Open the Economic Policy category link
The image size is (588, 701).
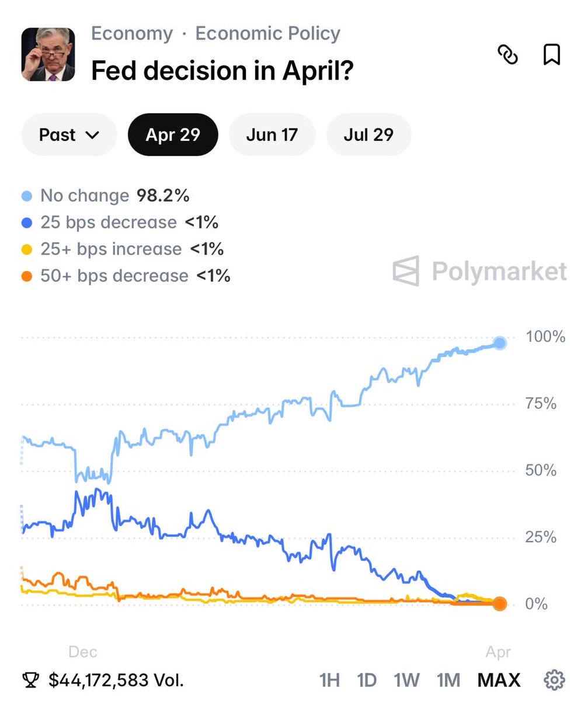(x=267, y=34)
